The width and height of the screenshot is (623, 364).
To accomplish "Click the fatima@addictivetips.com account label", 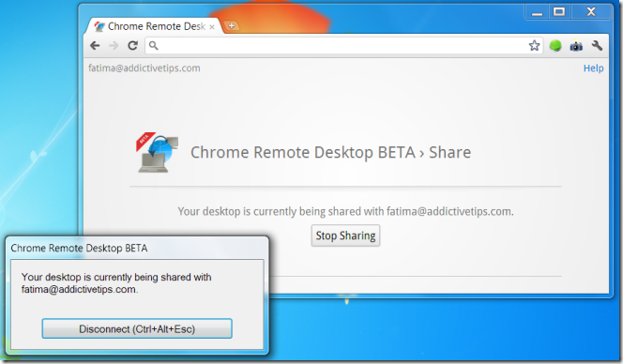I will tap(144, 68).
